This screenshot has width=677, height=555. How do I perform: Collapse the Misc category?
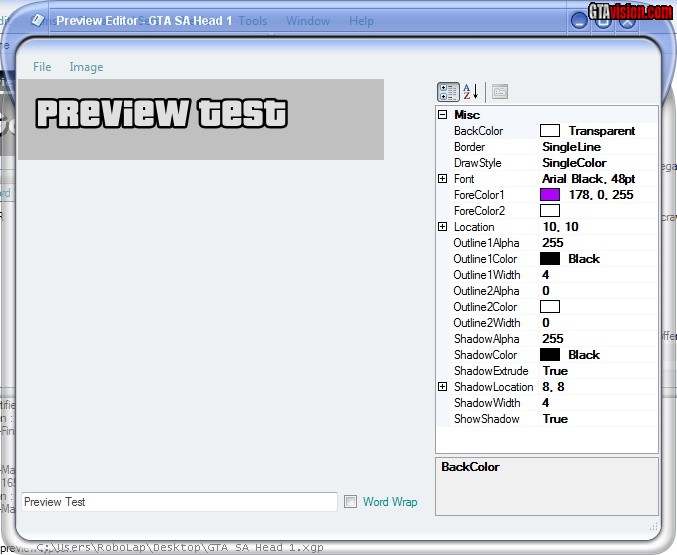click(442, 115)
